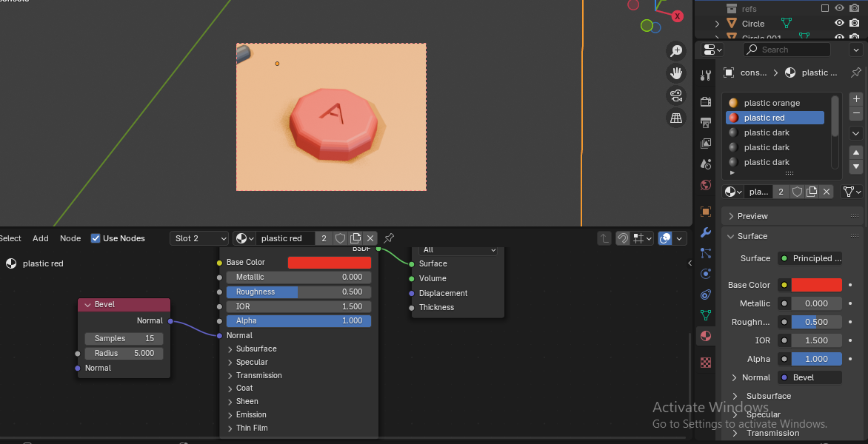Click the Principled surface shader button
The width and height of the screenshot is (868, 444).
pos(810,258)
